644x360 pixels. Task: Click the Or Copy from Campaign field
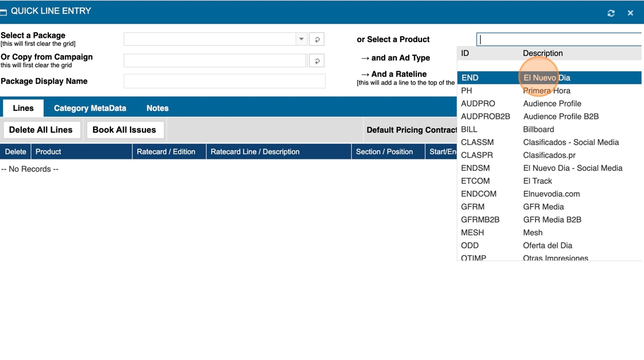pos(215,60)
